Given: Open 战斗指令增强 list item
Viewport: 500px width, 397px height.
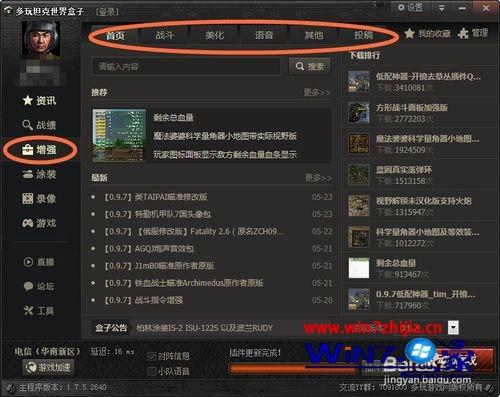Looking at the screenshot, I should tap(144, 300).
